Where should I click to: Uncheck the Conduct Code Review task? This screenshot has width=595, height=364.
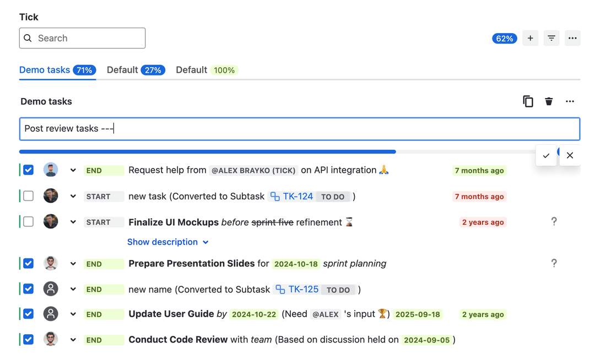tap(29, 340)
